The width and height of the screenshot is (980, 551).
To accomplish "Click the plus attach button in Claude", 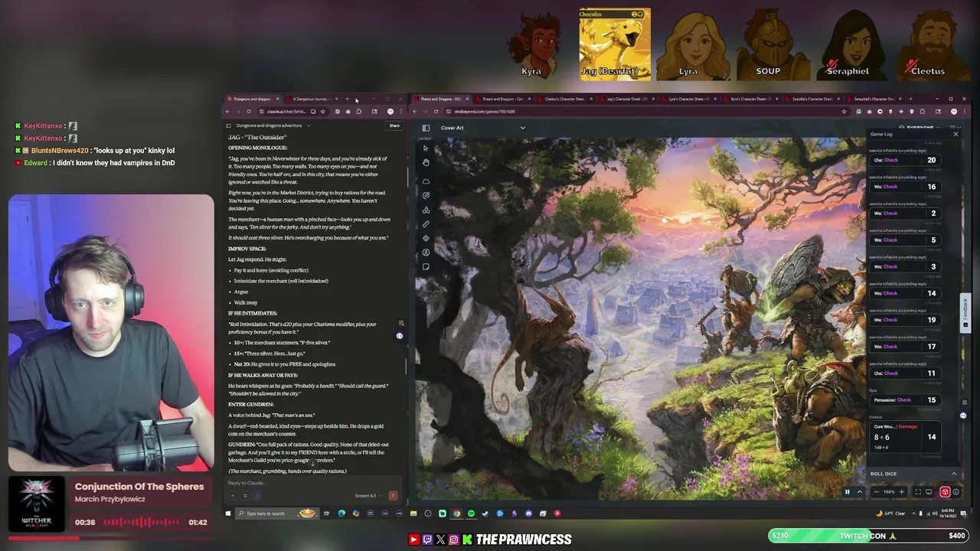I will click(x=232, y=496).
